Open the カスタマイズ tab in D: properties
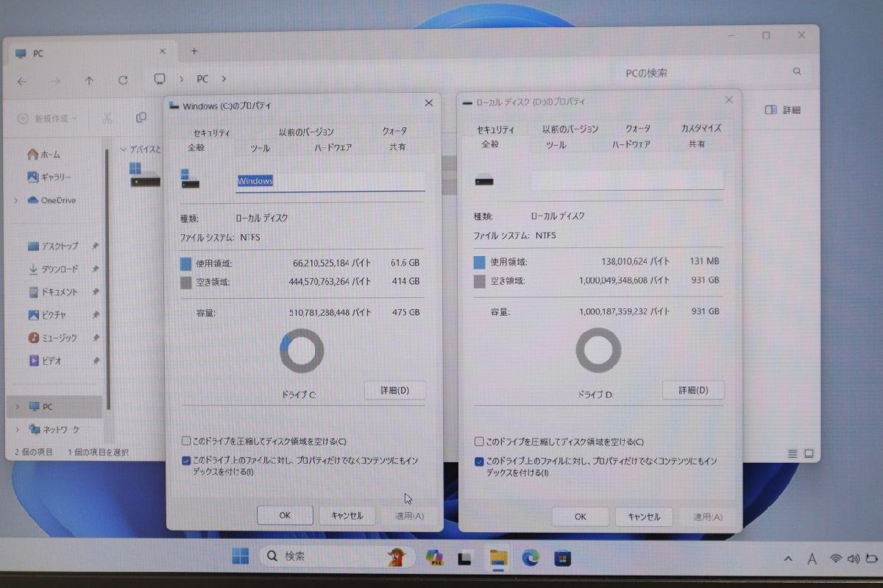The width and height of the screenshot is (883, 588). pos(700,127)
